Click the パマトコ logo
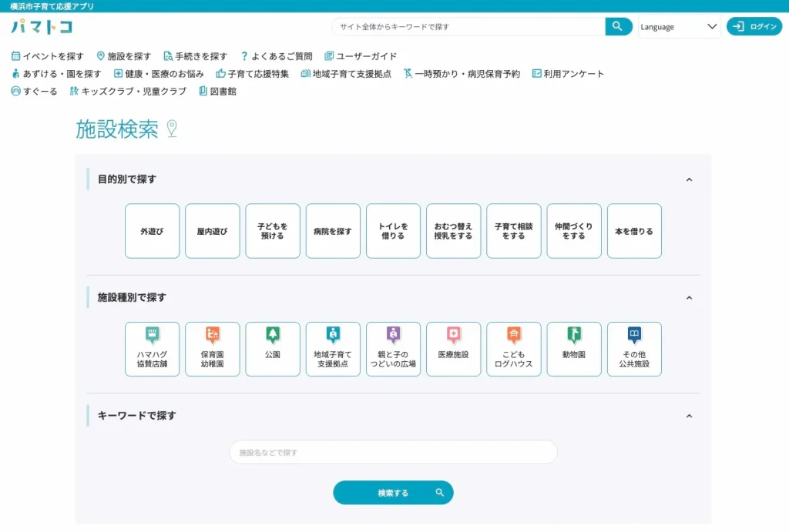The height and width of the screenshot is (532, 789). click(42, 27)
